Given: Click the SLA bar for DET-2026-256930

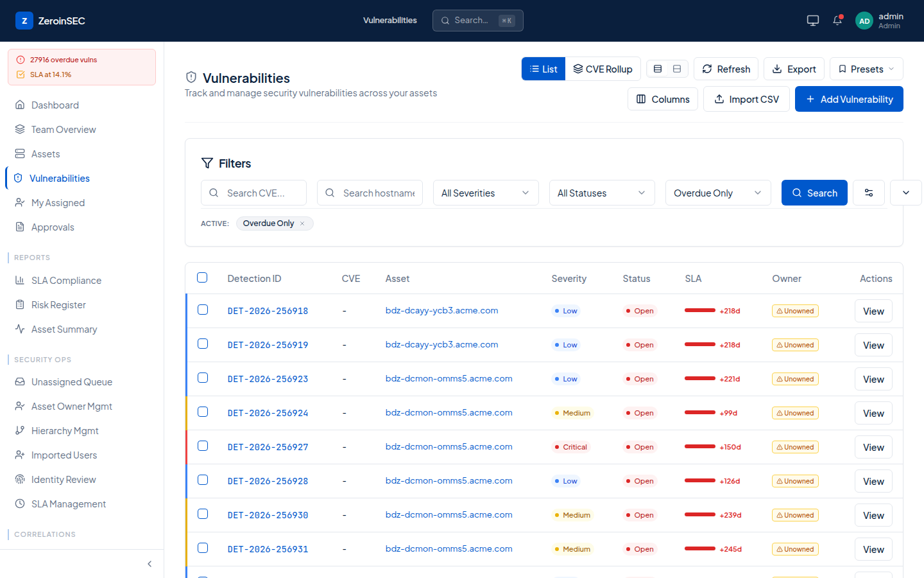Looking at the screenshot, I should pyautogui.click(x=700, y=514).
